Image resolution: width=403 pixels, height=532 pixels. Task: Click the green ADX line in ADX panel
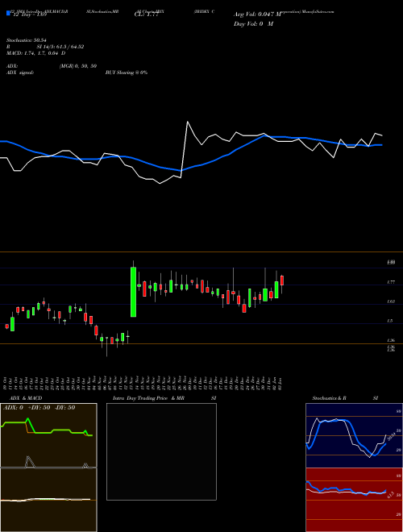(x=43, y=433)
